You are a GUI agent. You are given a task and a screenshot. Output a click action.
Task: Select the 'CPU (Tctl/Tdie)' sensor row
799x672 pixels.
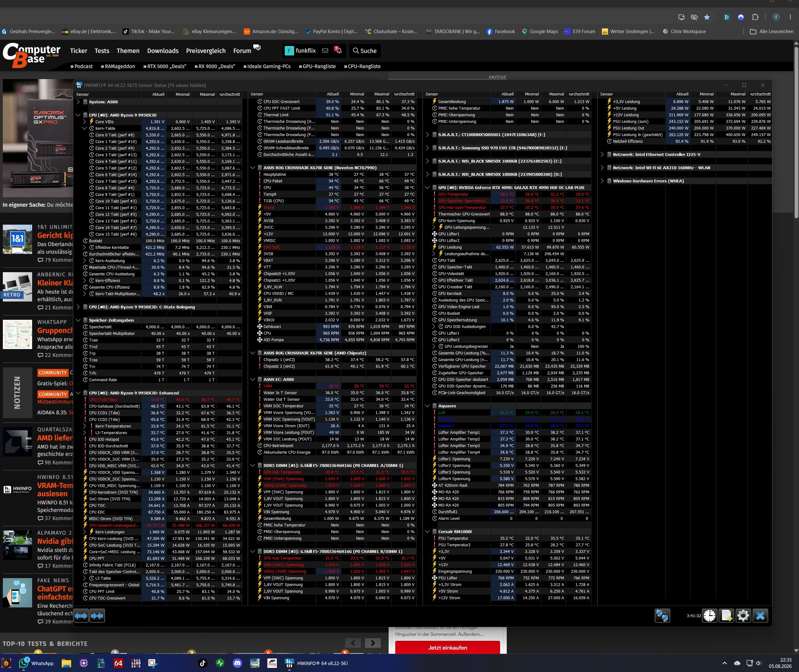[158, 399]
